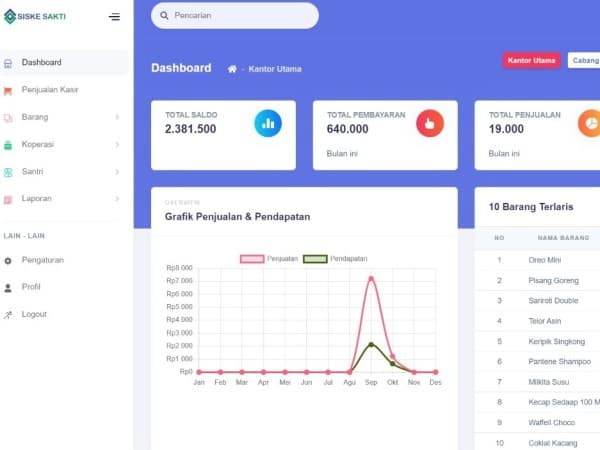This screenshot has width=600, height=450.
Task: Click the Okt Penjualan data point
Action: click(392, 357)
